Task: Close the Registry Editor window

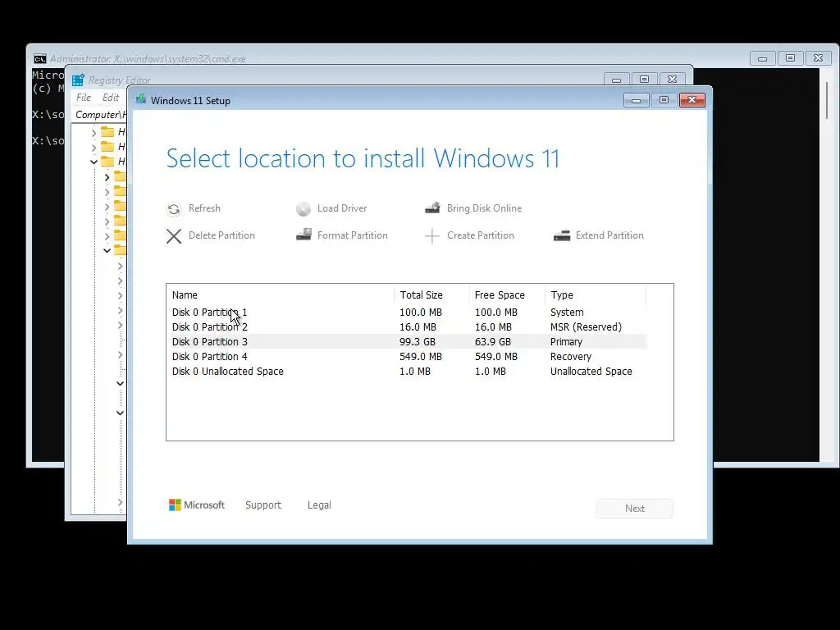Action: [x=673, y=80]
